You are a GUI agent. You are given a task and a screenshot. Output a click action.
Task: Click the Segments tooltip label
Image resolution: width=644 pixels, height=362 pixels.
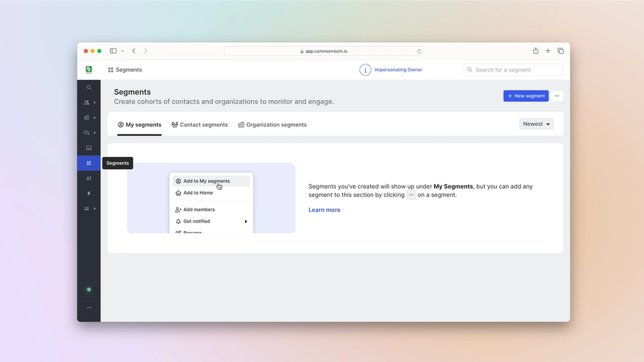(x=118, y=163)
